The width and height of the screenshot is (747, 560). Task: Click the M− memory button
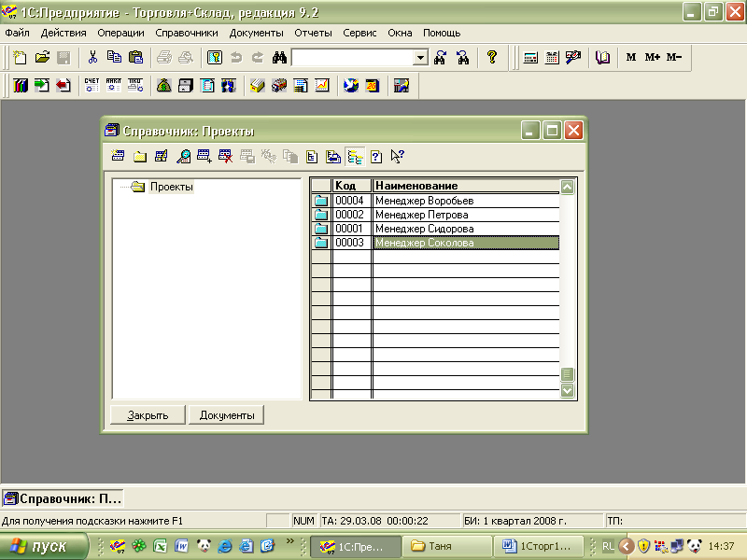point(673,58)
